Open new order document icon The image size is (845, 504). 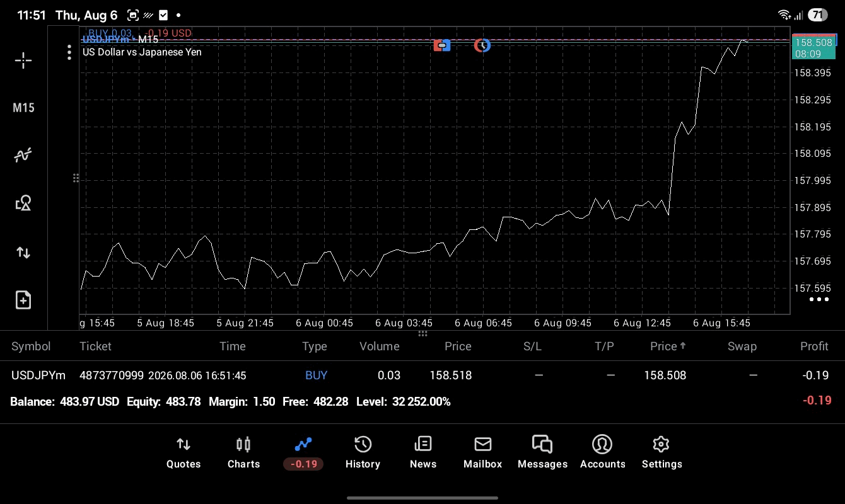tap(23, 300)
